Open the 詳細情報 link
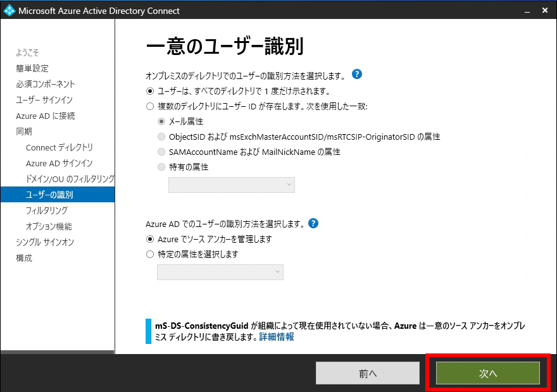This screenshot has height=392, width=557. point(277,336)
